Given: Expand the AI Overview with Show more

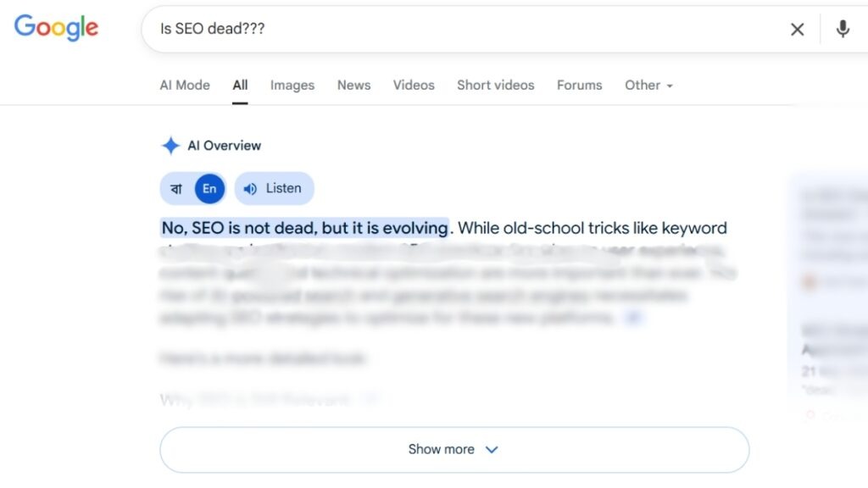Looking at the screenshot, I should (453, 449).
